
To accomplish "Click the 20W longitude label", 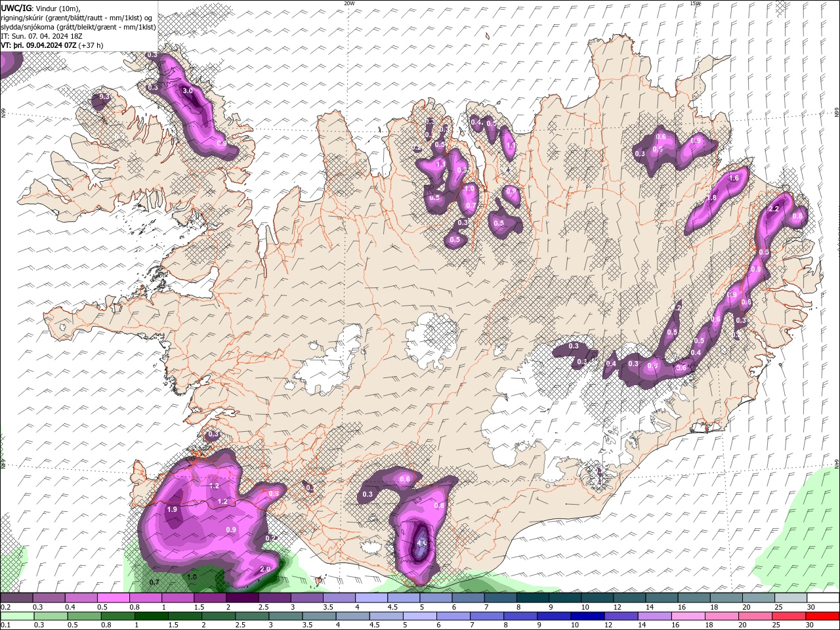I will coord(349,3).
